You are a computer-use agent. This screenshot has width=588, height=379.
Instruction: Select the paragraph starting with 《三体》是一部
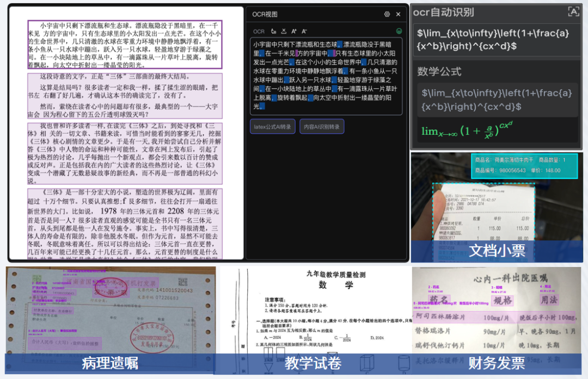125,223
